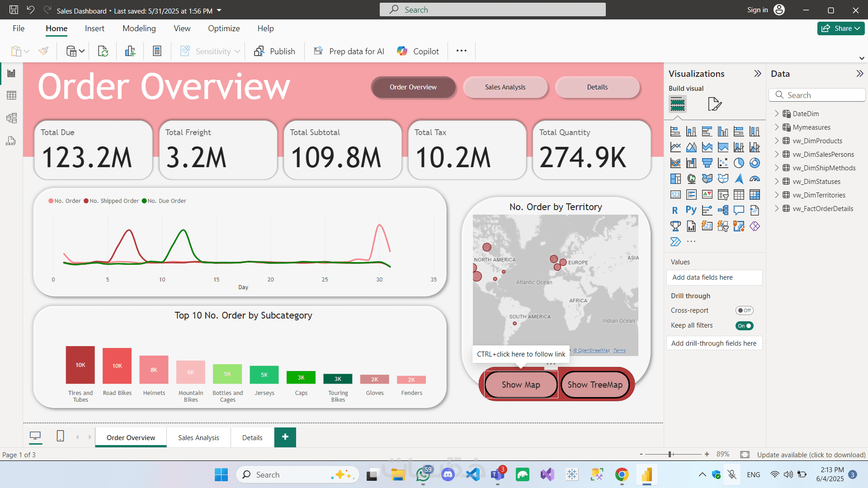
Task: Select the Pie chart visual icon
Action: coord(739,163)
